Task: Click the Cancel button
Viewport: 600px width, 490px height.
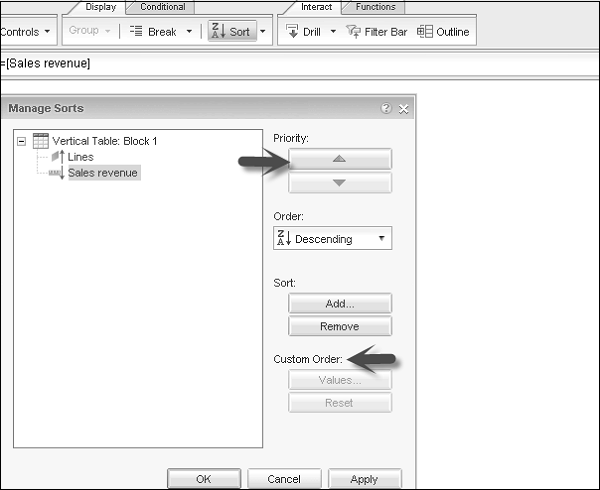Action: click(x=284, y=479)
